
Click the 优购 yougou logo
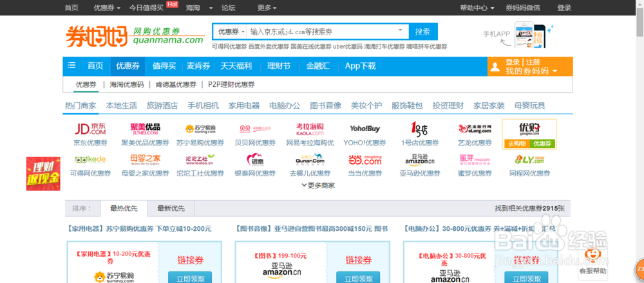click(x=529, y=129)
